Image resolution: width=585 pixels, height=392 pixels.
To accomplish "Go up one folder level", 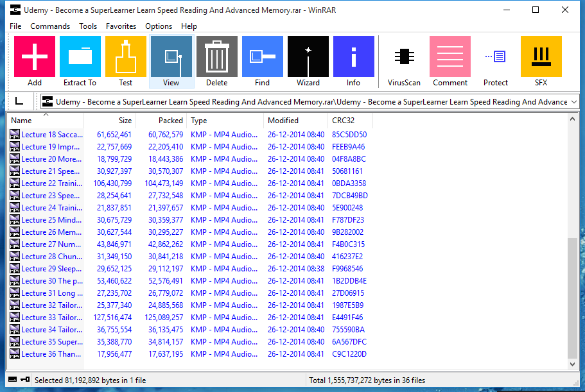I will click(x=19, y=101).
